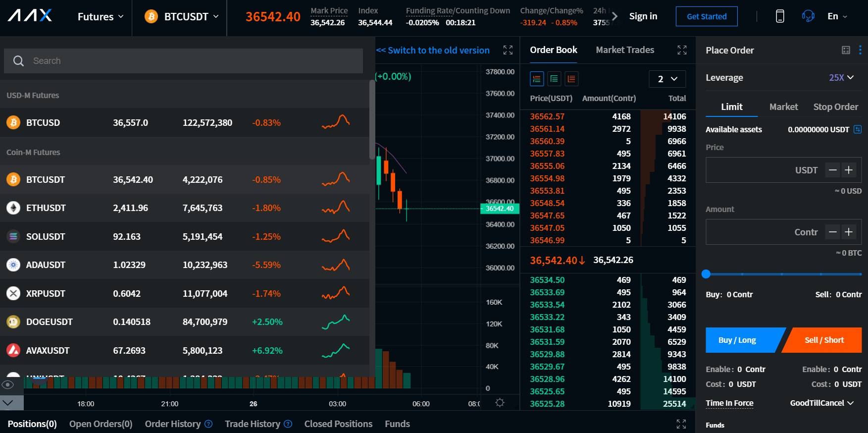Click the Bitcoin icon beside BTCUSDT header
Image resolution: width=868 pixels, height=433 pixels.
tap(151, 16)
